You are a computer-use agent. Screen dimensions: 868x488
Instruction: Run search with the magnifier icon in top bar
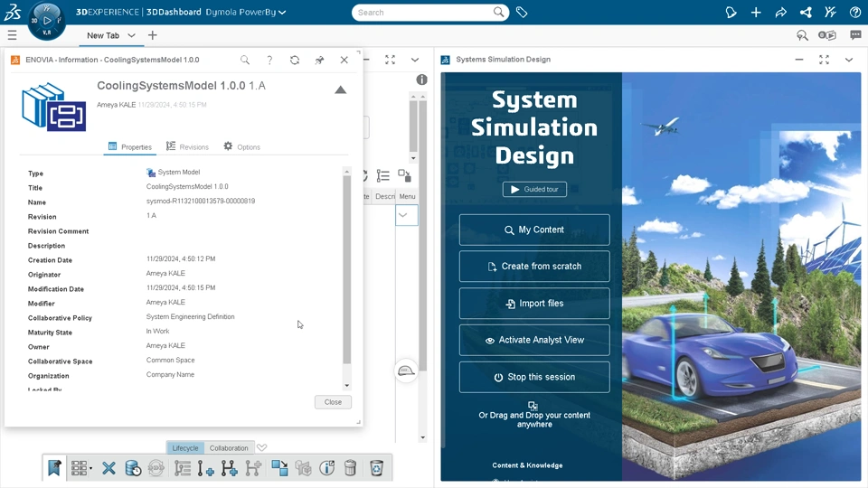[x=498, y=12]
